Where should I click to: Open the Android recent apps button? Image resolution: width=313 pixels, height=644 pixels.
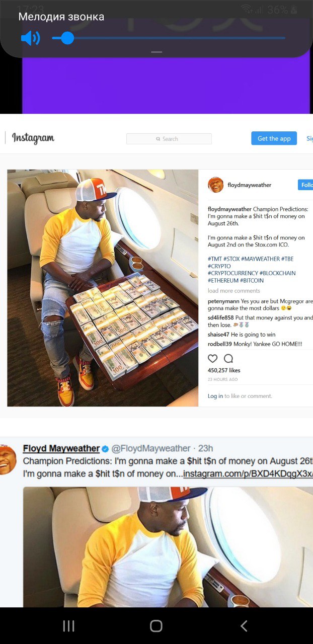click(69, 626)
